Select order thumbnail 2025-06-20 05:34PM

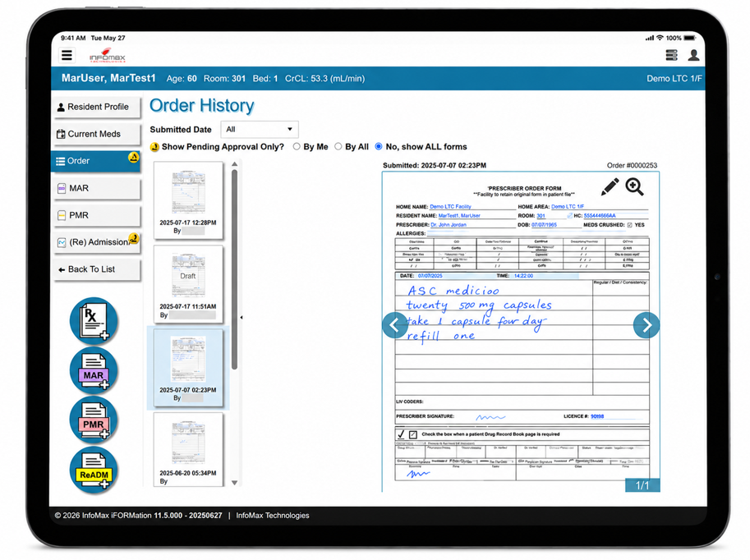pos(188,449)
